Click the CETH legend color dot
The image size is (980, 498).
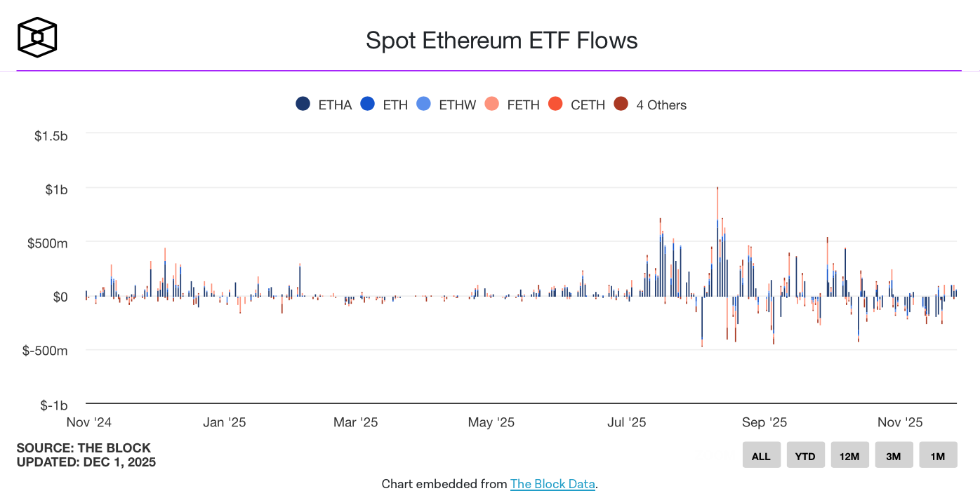coord(555,105)
